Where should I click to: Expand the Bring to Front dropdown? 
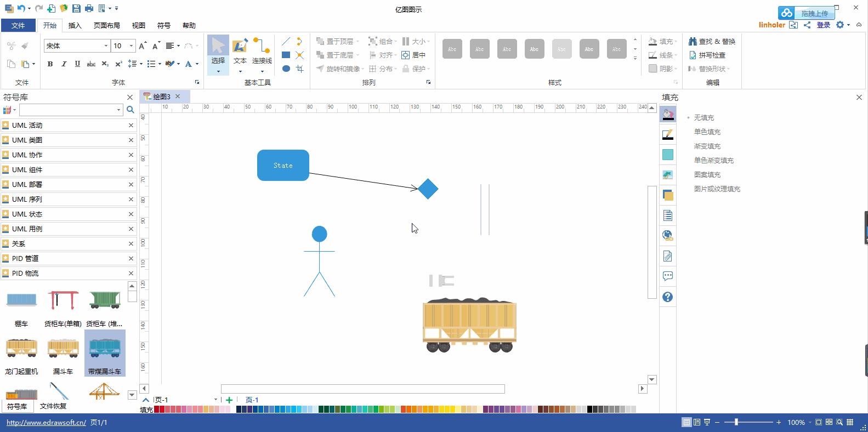point(358,42)
